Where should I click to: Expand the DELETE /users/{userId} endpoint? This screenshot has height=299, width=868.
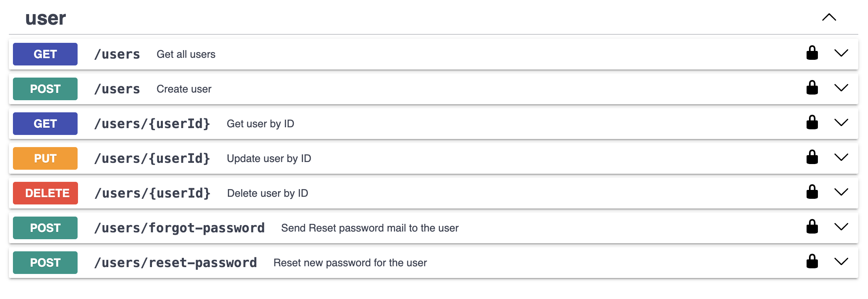[x=841, y=193]
